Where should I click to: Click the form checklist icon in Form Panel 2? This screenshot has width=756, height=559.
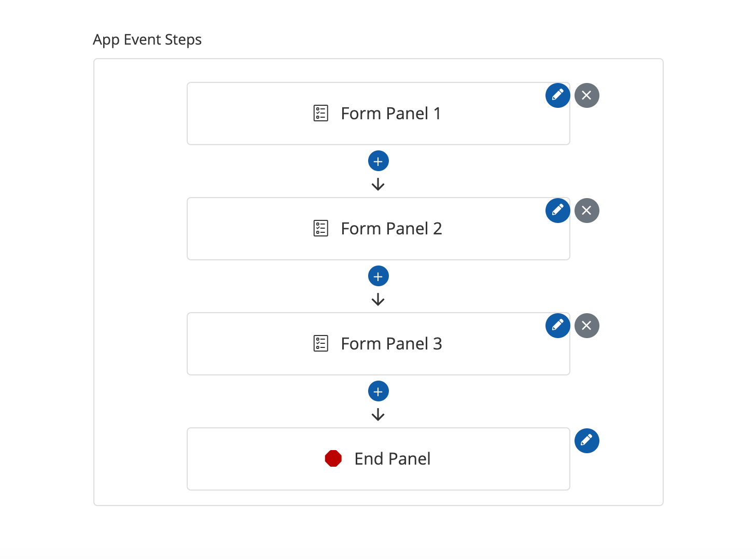tap(321, 228)
